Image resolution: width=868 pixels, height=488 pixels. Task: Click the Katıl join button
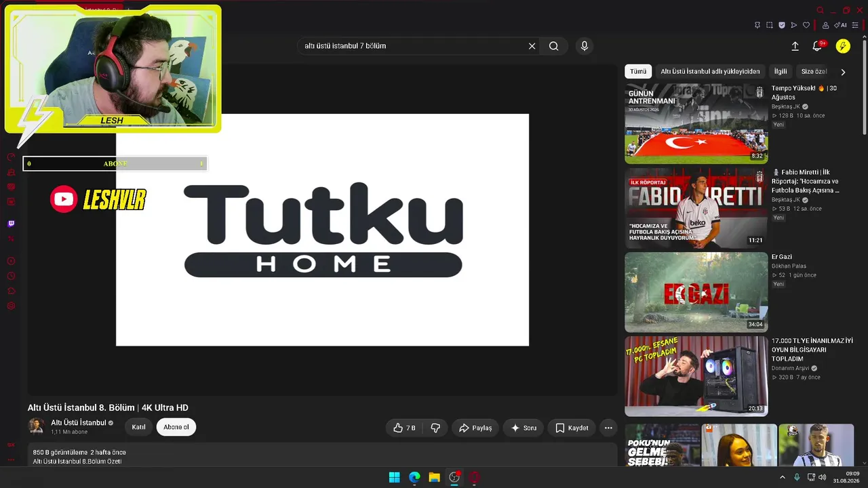click(139, 427)
